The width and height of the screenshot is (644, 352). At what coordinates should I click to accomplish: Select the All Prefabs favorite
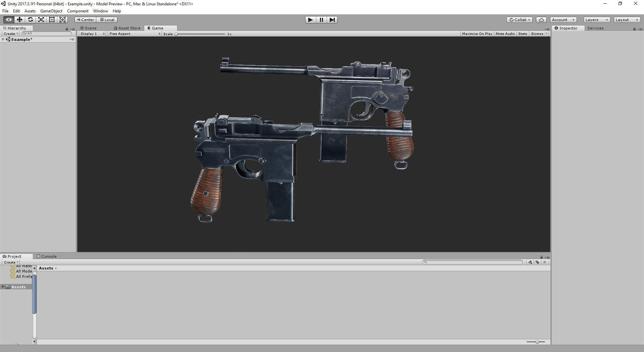pos(21,277)
